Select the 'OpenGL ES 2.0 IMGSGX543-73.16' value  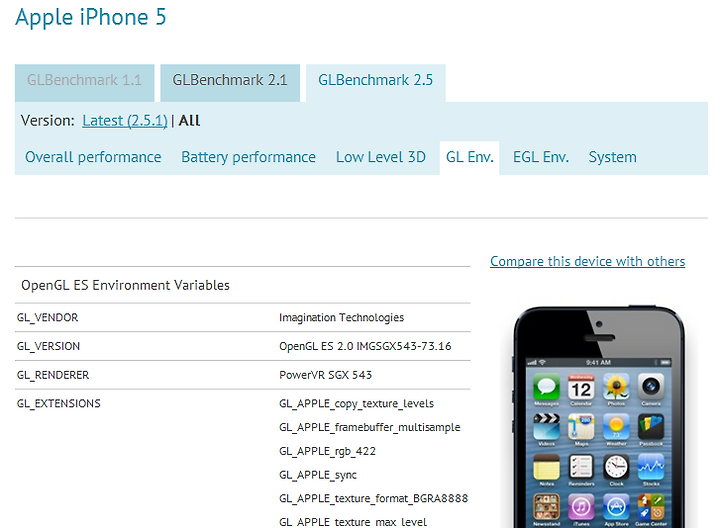pyautogui.click(x=365, y=346)
